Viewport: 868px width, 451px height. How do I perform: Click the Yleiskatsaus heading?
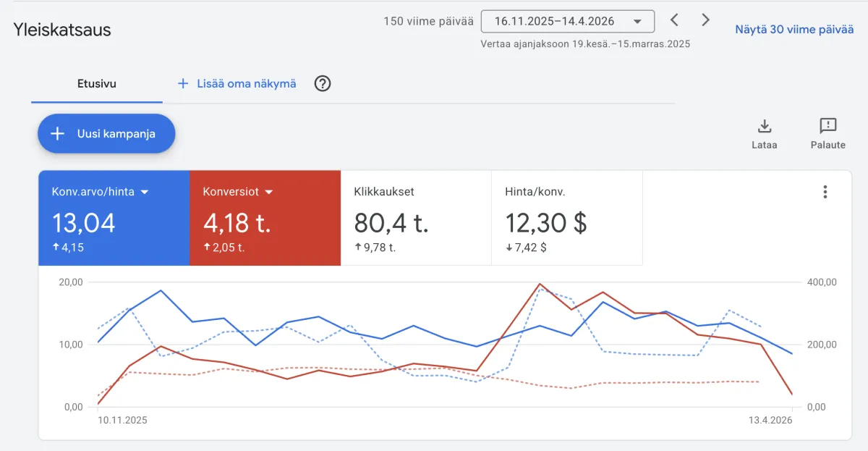62,30
